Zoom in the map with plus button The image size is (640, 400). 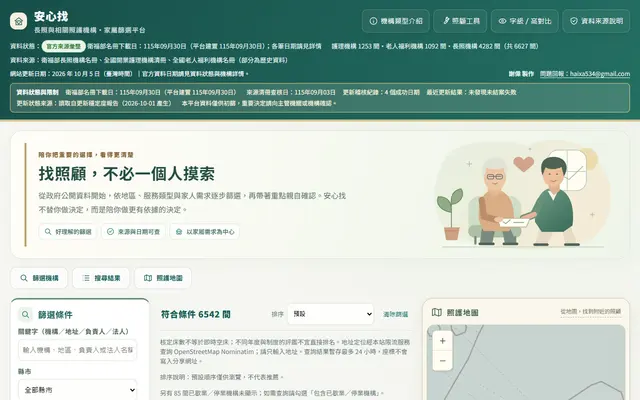pyautogui.click(x=442, y=341)
